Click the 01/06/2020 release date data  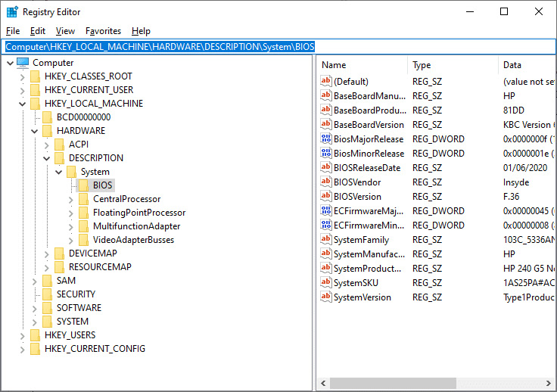(x=525, y=167)
